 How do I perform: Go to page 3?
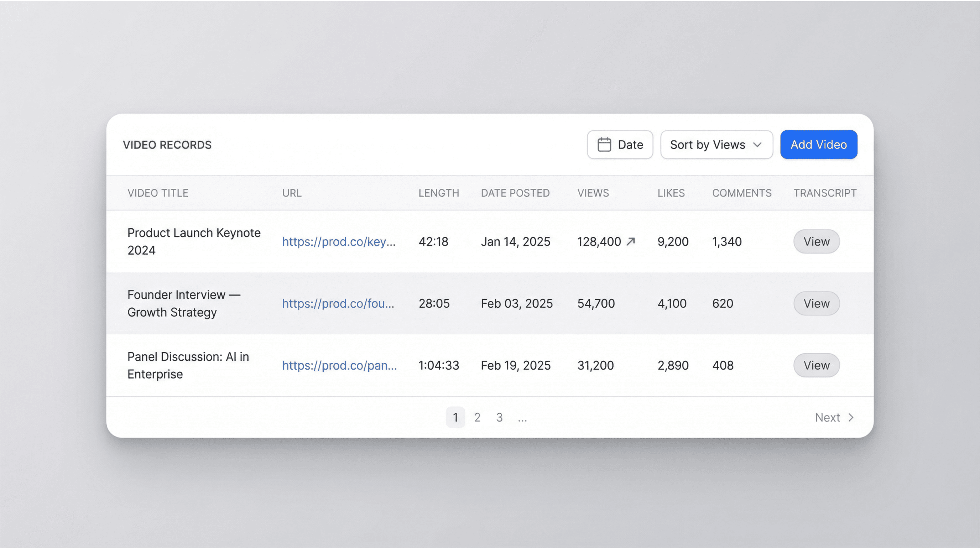[x=499, y=418]
